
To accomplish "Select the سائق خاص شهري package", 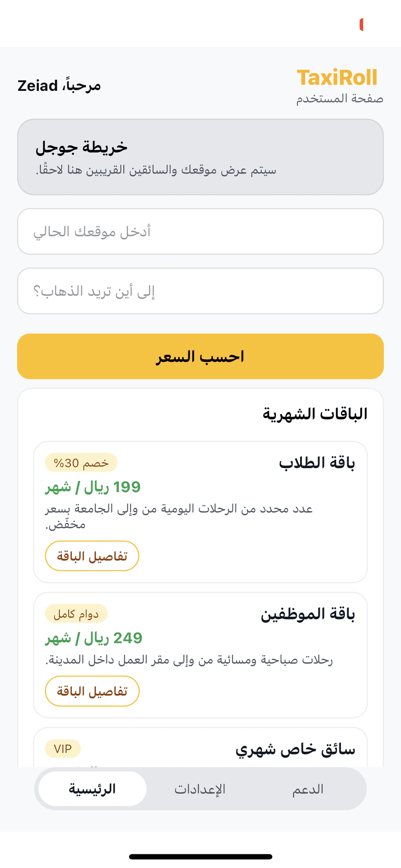I will [x=295, y=749].
